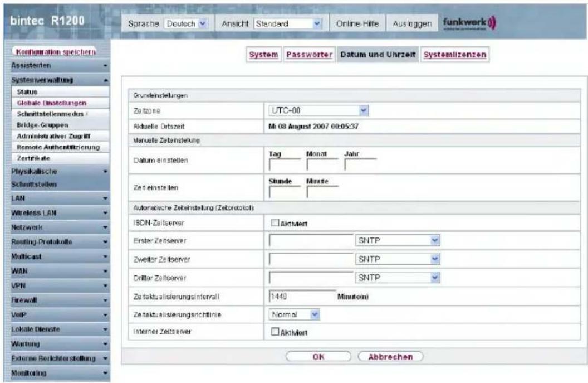Expand the WAN menu section
The height and width of the screenshot is (383, 588).
tap(59, 271)
